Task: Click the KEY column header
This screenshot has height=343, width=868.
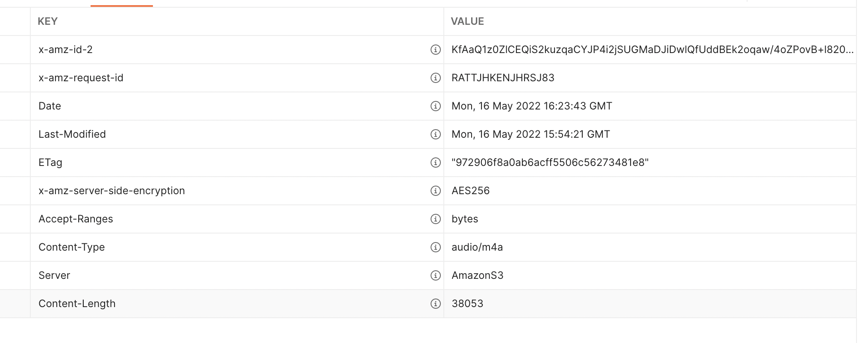Action: (48, 21)
